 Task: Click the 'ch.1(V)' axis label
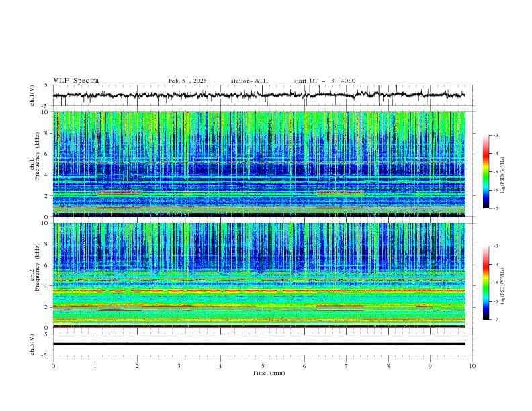32,95
